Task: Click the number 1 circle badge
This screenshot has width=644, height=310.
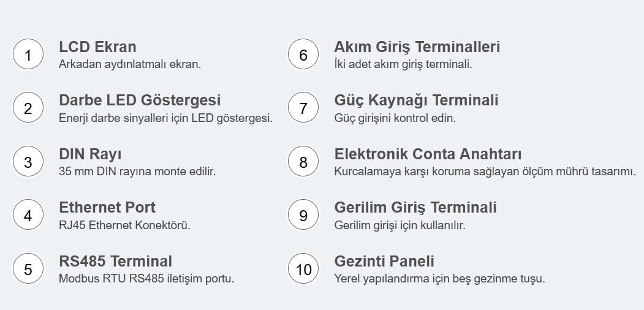Action: (x=28, y=55)
